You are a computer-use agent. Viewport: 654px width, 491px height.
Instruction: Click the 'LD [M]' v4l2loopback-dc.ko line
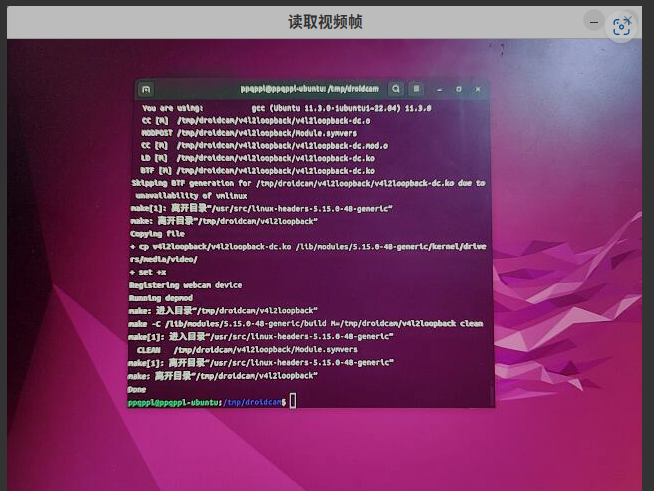point(257,159)
